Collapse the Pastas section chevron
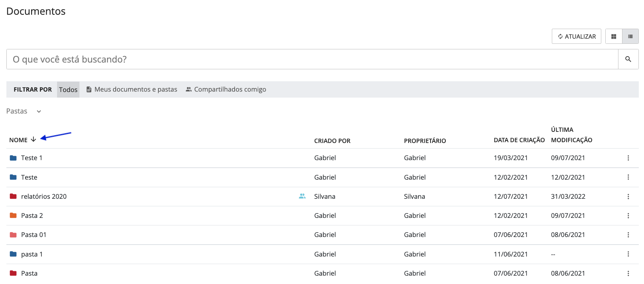This screenshot has width=644, height=284. 39,112
